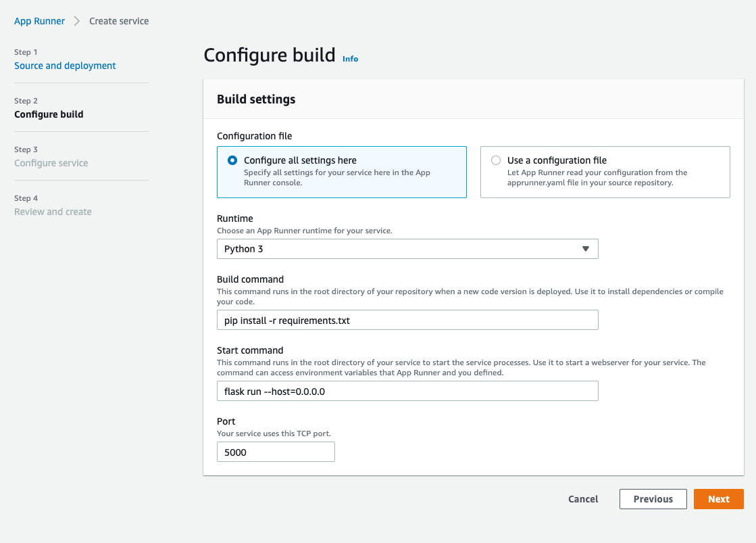Viewport: 756px width, 543px height.
Task: Click Configure service step in sidebar
Action: (51, 163)
